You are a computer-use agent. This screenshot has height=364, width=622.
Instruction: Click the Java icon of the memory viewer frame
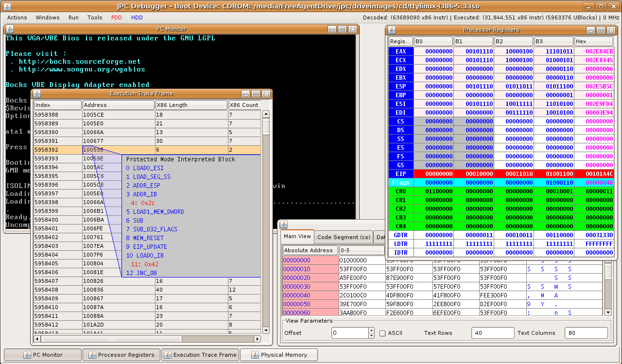point(284,225)
